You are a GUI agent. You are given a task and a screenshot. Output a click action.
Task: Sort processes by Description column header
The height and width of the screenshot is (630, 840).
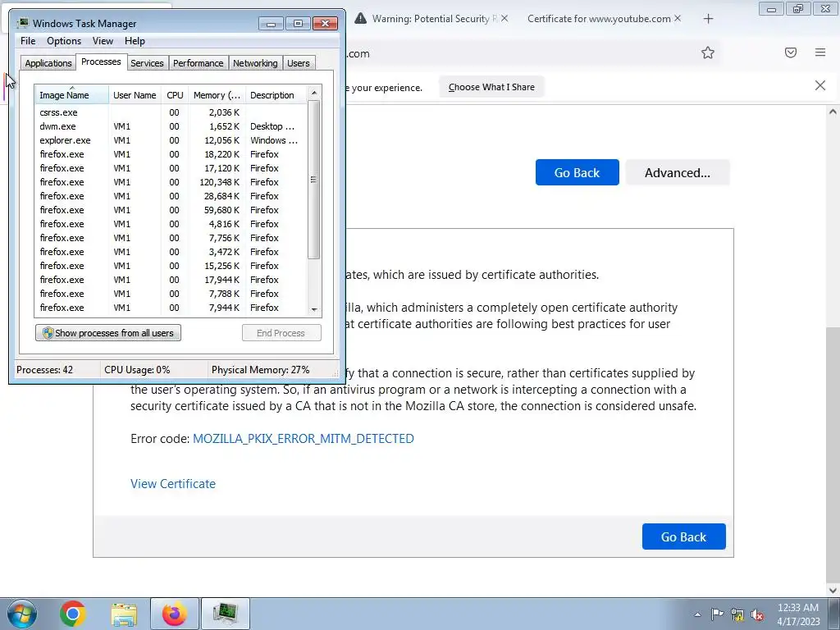click(x=276, y=95)
